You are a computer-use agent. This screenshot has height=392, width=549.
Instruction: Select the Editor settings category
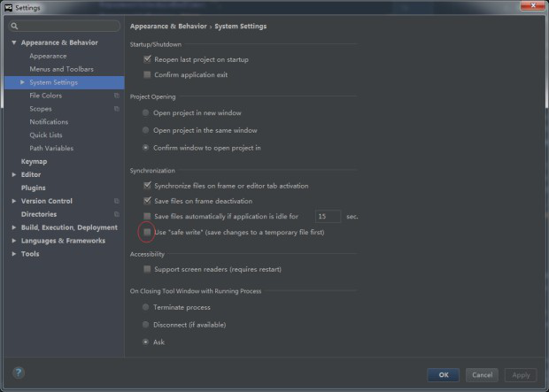(x=31, y=174)
